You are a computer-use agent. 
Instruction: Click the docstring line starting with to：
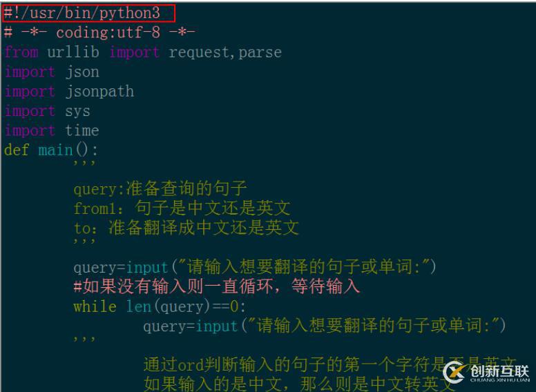pyautogui.click(x=186, y=228)
